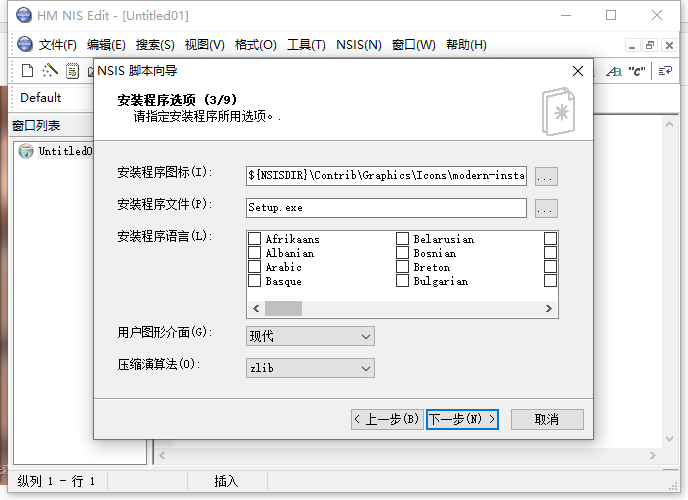Enable the Albanian language checkbox

254,253
